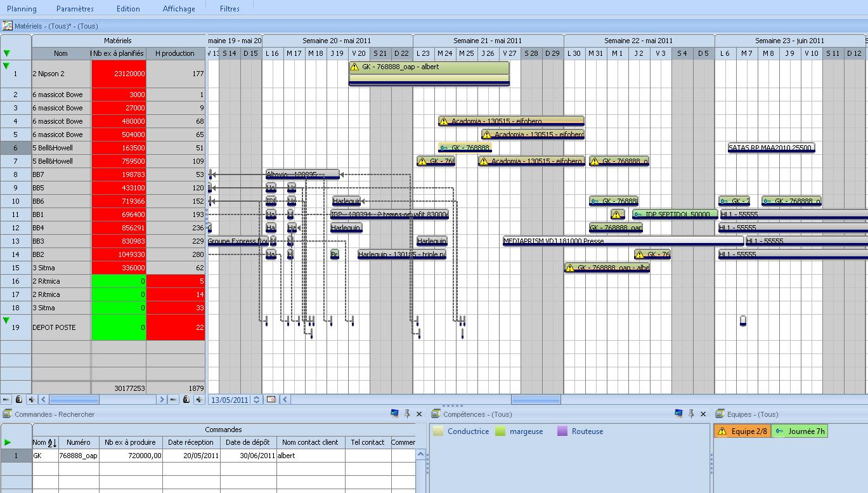
Task: Collapse the green triangle on row 1 Nipson
Action: tap(6, 65)
